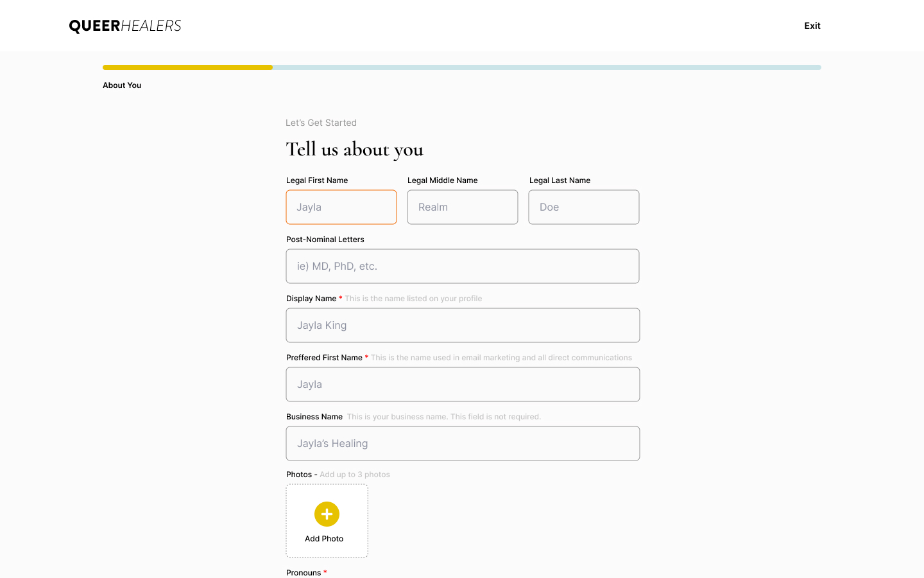This screenshot has height=578, width=924.
Task: Click into the Legal Last Name field
Action: pos(584,207)
